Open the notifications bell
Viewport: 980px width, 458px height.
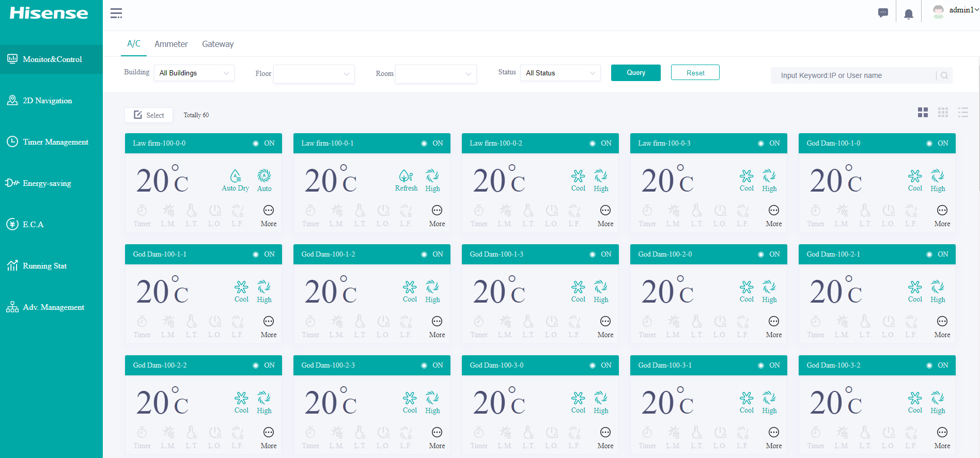pos(908,14)
